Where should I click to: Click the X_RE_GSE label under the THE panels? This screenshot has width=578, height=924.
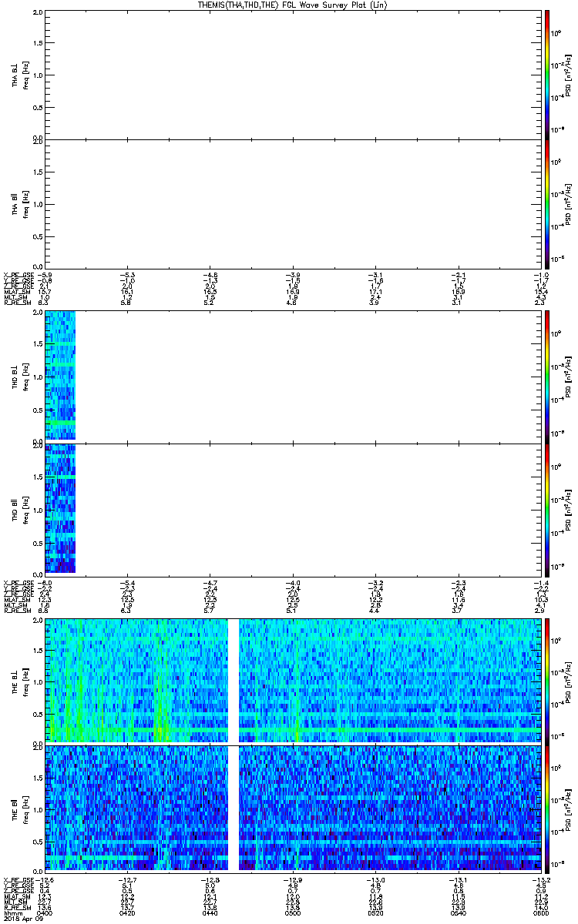coord(18,879)
